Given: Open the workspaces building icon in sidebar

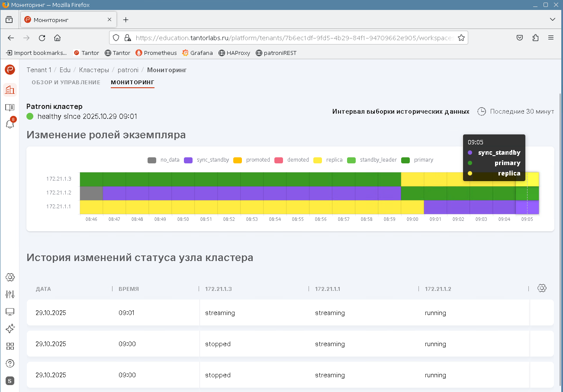Looking at the screenshot, I should tap(10, 90).
